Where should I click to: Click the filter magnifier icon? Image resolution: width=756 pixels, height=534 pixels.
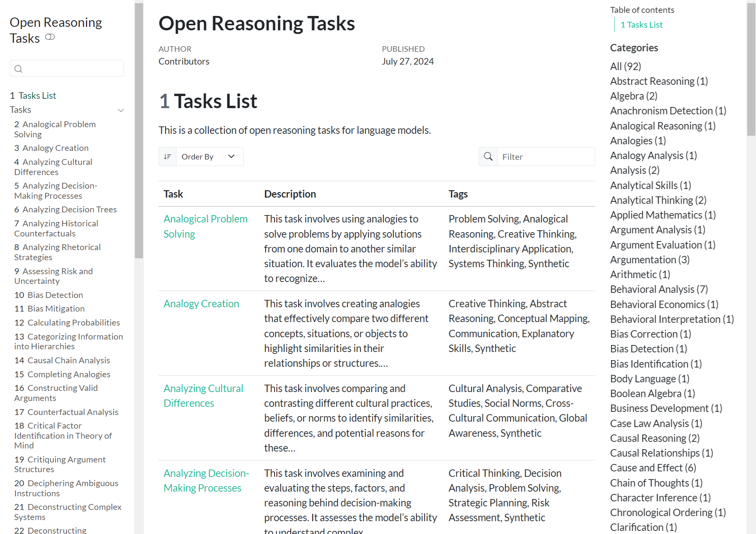pyautogui.click(x=488, y=156)
